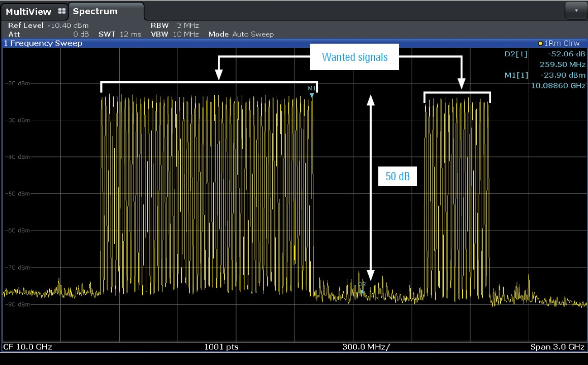Click the Ref Level -10.40 dBm setting
This screenshot has width=588, height=365.
(48, 25)
